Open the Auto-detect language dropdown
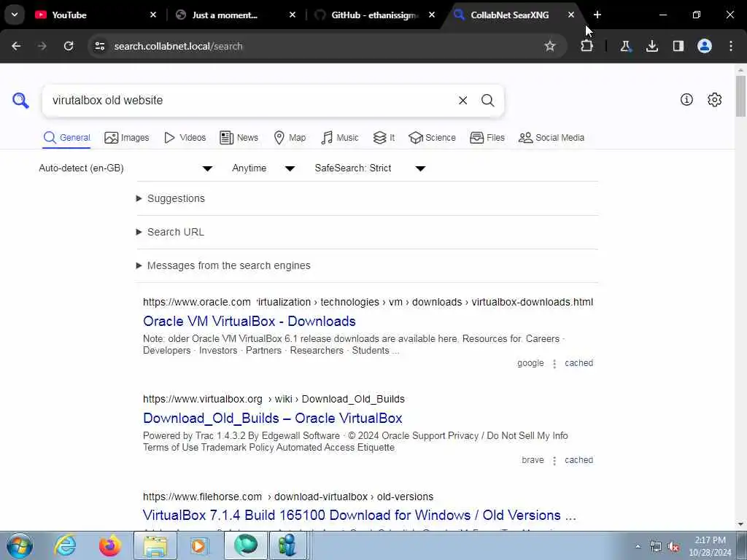The image size is (747, 560). click(x=125, y=168)
